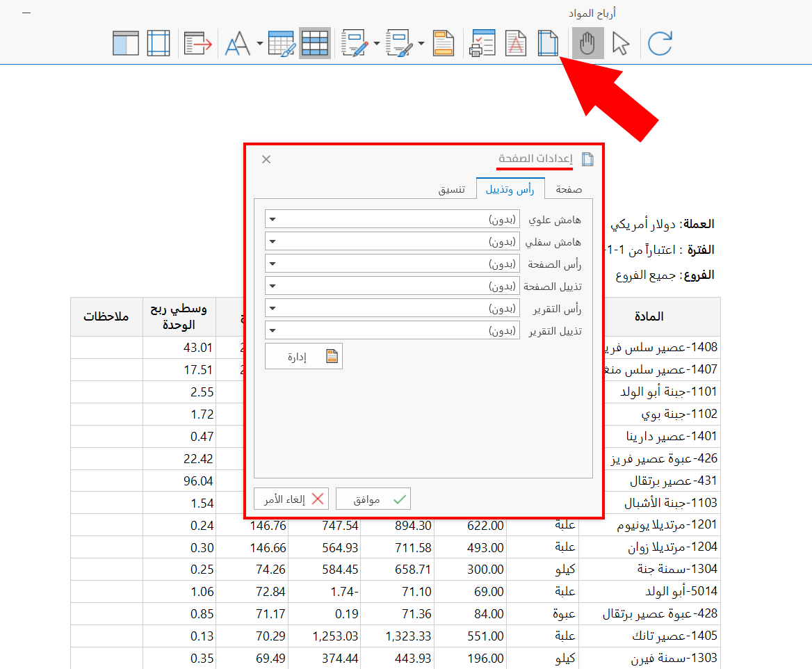Open the هامش سفلي dropdown
This screenshot has width=812, height=669.
pos(392,241)
